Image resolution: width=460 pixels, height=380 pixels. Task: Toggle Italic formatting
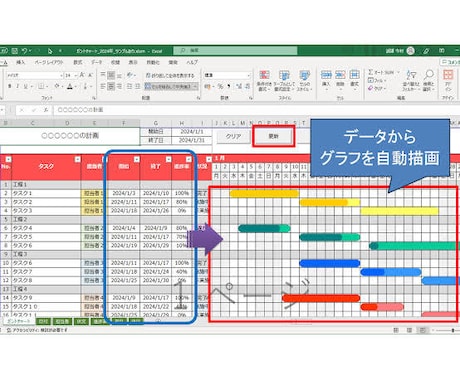click(x=17, y=87)
